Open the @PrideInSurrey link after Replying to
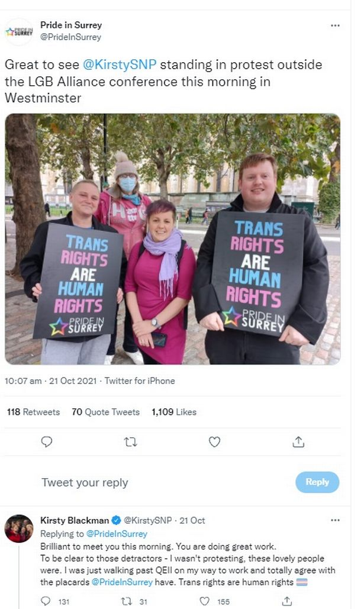The width and height of the screenshot is (364, 609). tap(117, 534)
